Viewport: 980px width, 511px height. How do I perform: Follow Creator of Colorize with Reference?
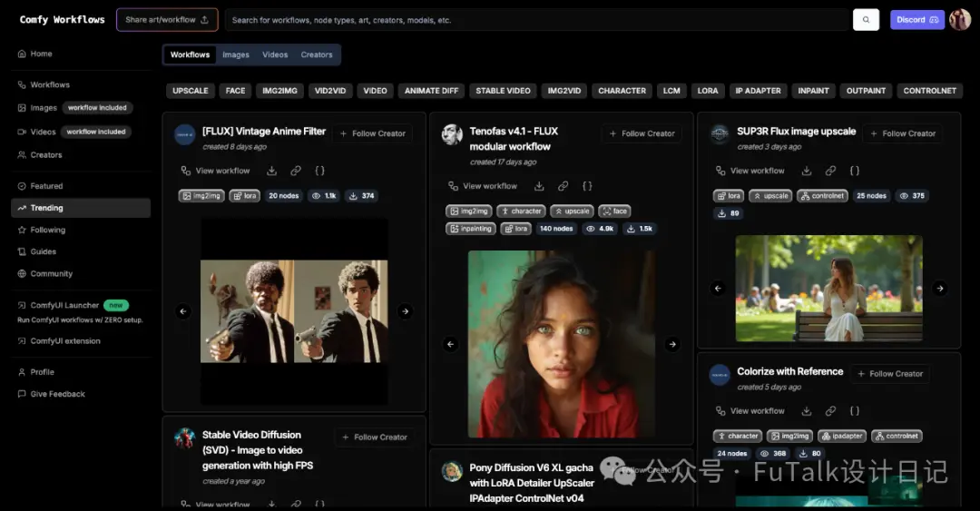click(890, 373)
